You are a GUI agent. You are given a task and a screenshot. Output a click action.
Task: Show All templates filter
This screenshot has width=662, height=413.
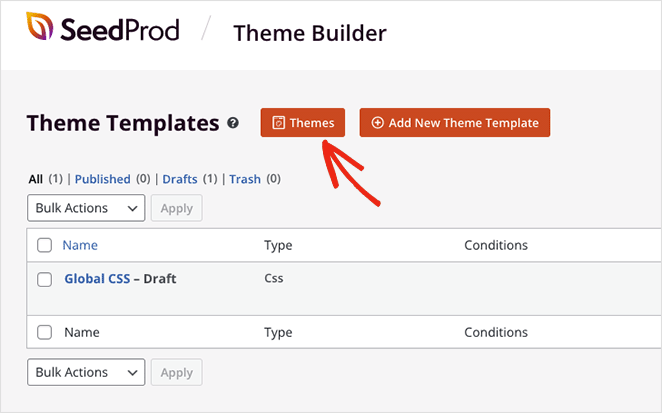pos(35,179)
